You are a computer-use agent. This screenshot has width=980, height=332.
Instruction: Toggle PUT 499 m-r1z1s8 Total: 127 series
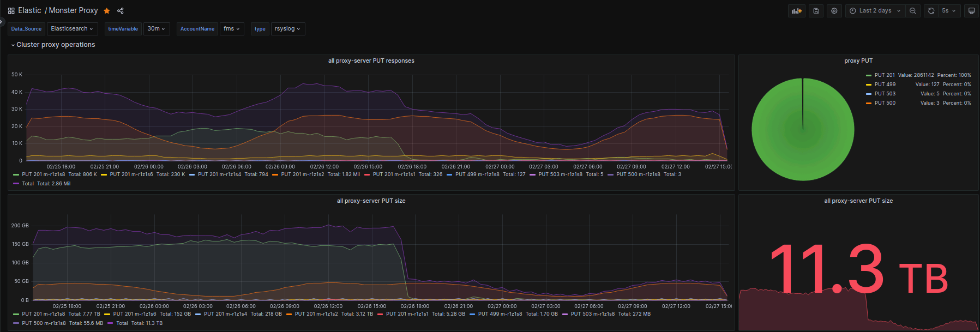pyautogui.click(x=486, y=174)
